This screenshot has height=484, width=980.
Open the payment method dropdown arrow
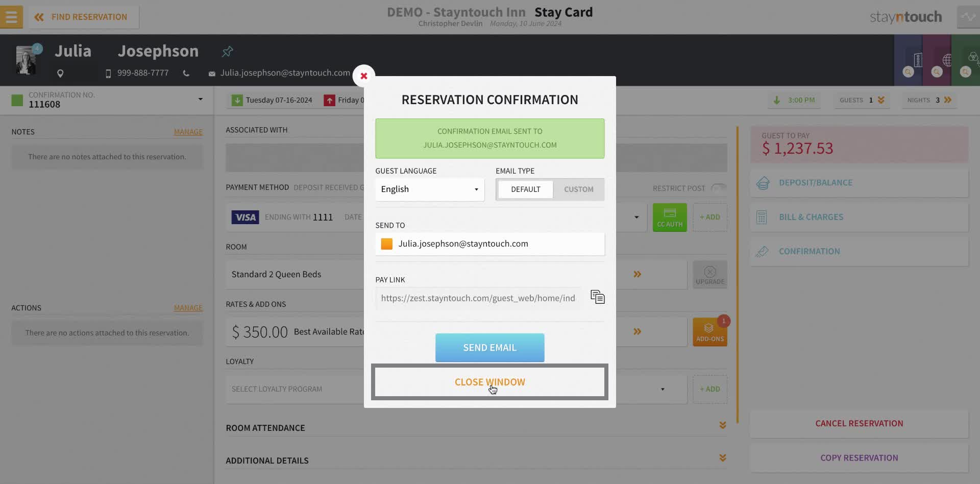[x=636, y=217]
